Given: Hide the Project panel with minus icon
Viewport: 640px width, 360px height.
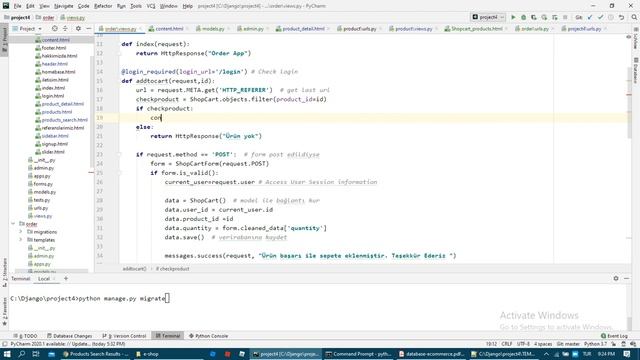Looking at the screenshot, I should click(x=89, y=29).
